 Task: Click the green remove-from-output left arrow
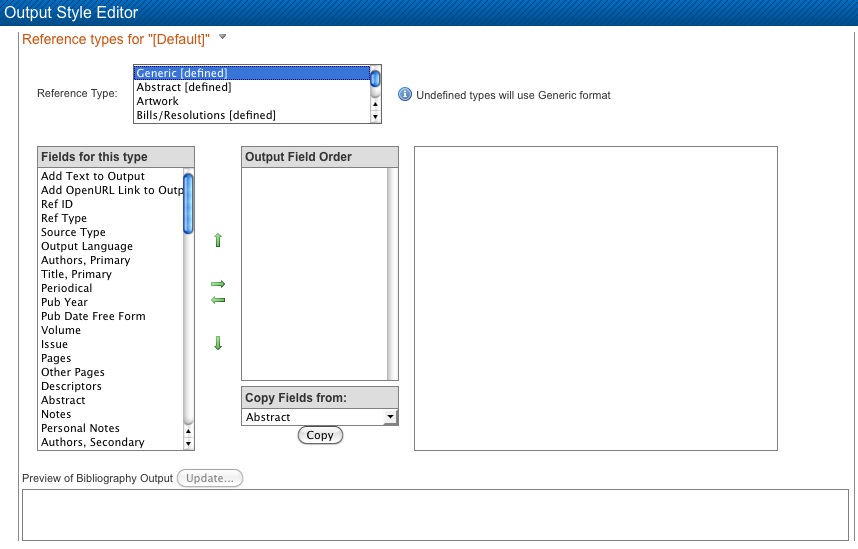[218, 300]
